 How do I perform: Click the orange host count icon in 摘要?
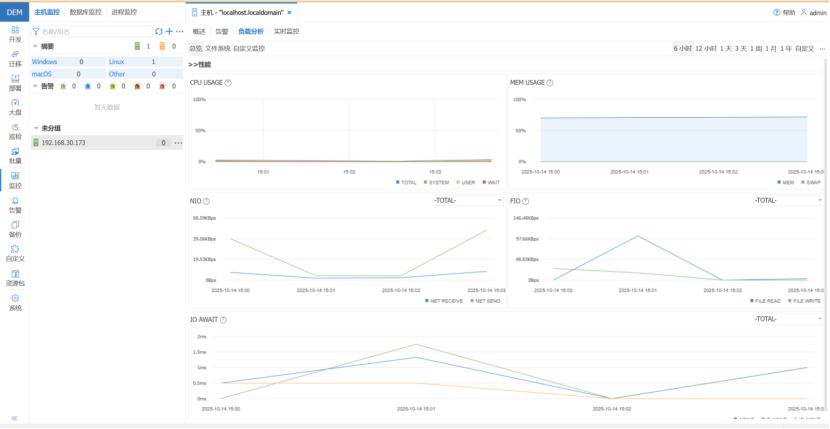(163, 46)
